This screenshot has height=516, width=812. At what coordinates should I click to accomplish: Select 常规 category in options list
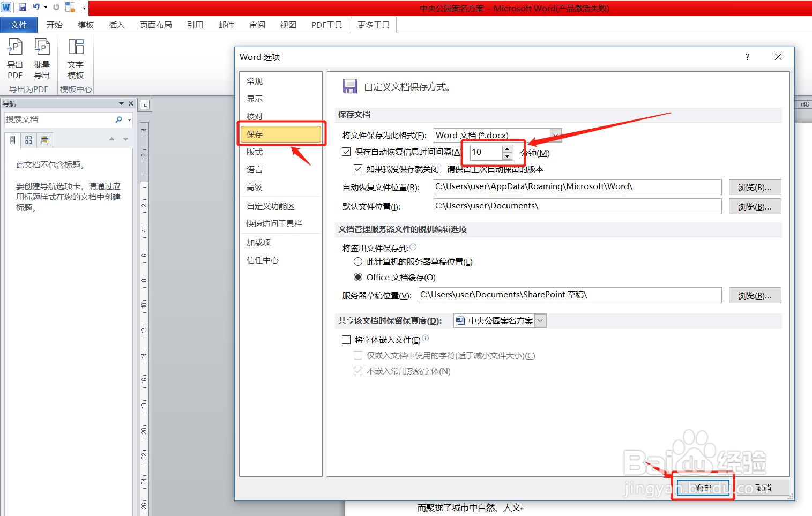tap(280, 81)
